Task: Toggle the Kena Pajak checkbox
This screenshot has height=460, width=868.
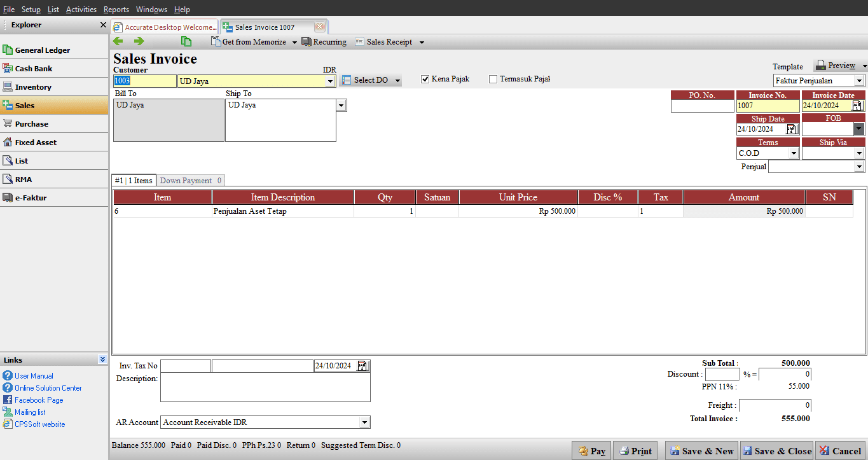Action: tap(425, 80)
